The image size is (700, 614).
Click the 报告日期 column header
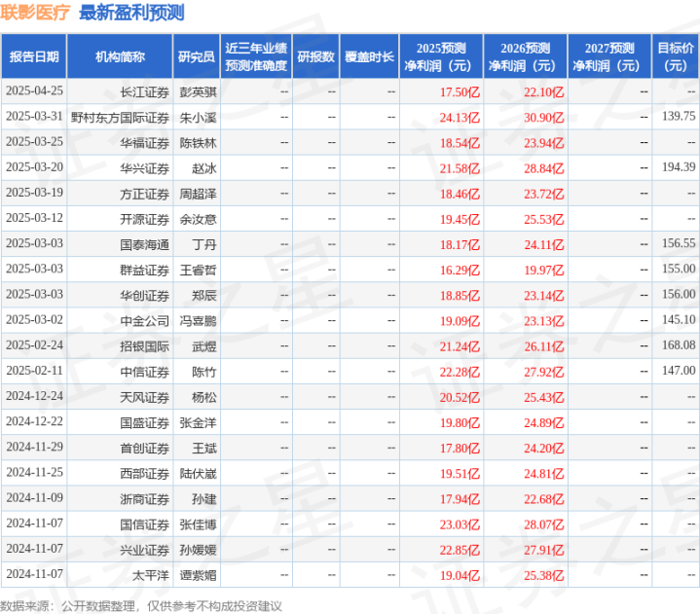coord(34,56)
